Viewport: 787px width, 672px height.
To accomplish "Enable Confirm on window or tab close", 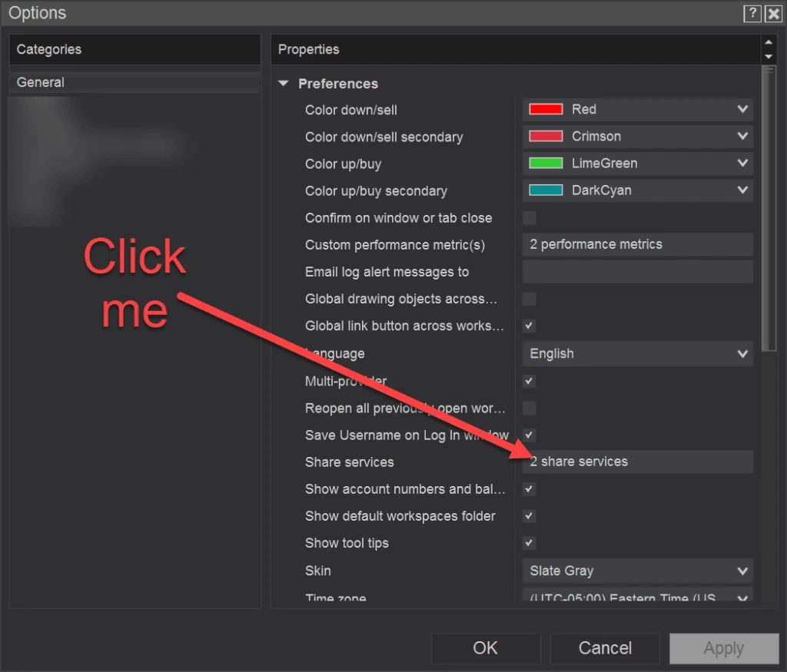I will (x=529, y=218).
